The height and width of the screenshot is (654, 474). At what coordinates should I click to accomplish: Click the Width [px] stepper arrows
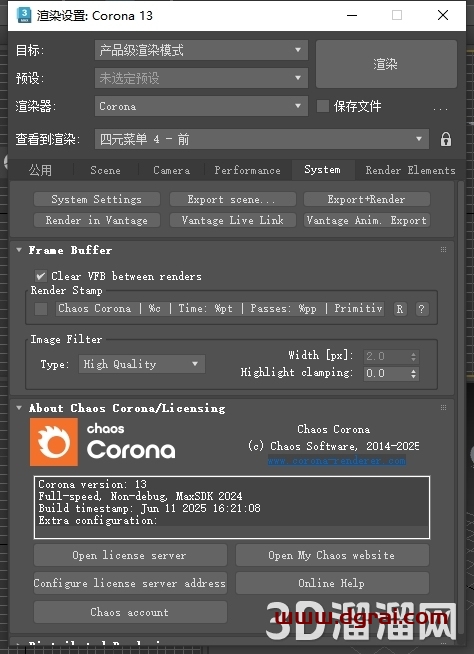[413, 357]
